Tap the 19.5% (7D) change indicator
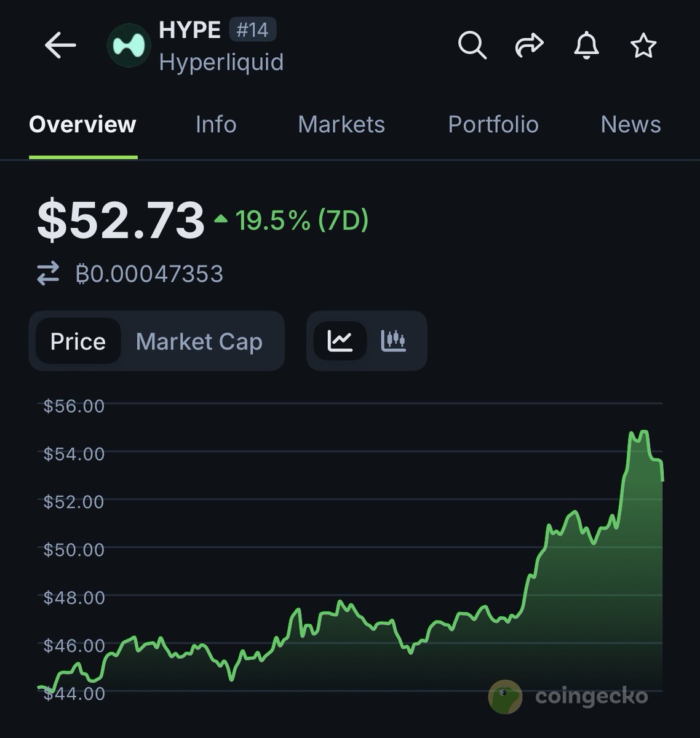This screenshot has width=700, height=738. 291,220
